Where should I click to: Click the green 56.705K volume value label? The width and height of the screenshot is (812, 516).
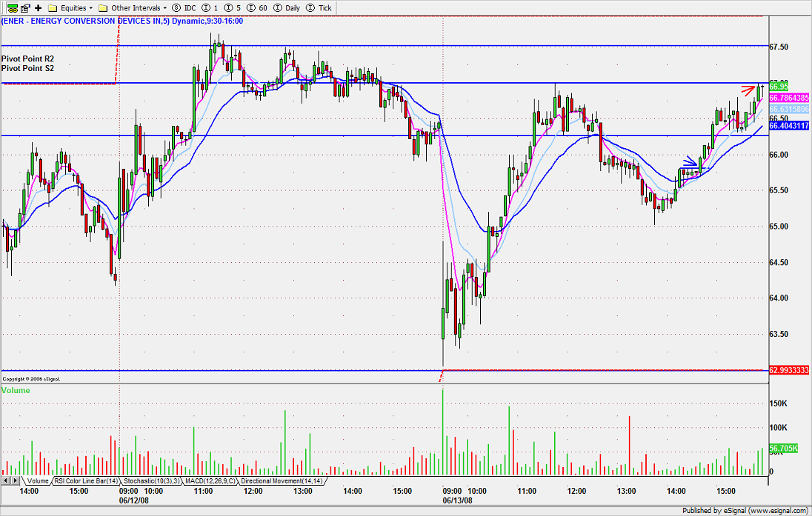tap(784, 448)
